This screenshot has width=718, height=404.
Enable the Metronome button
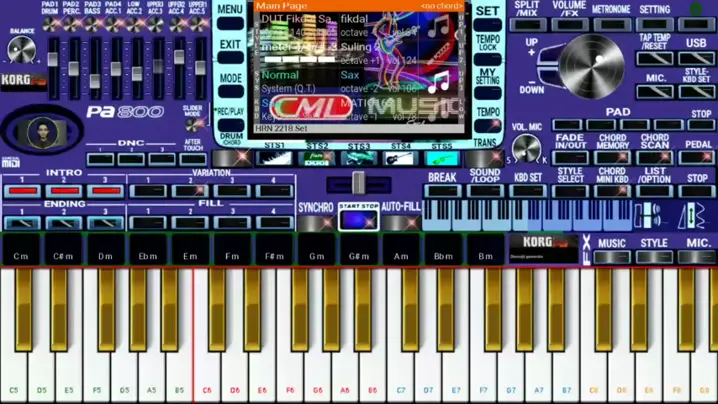tap(611, 24)
